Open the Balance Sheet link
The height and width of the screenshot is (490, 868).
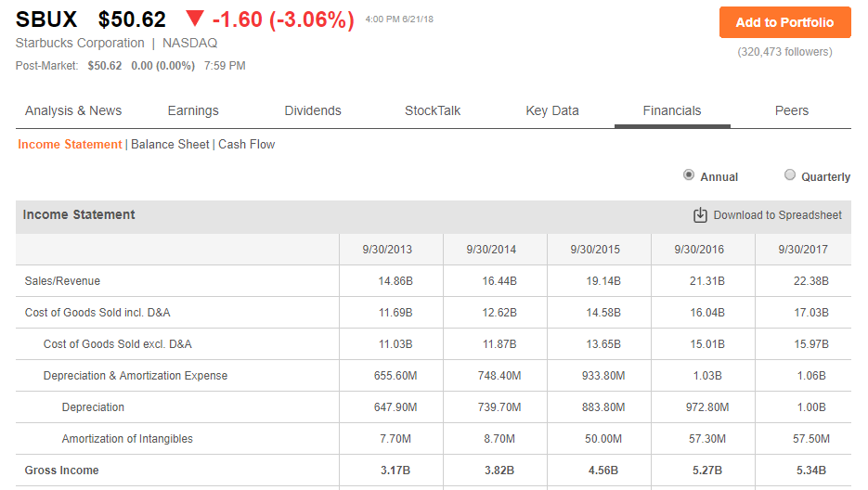(170, 145)
